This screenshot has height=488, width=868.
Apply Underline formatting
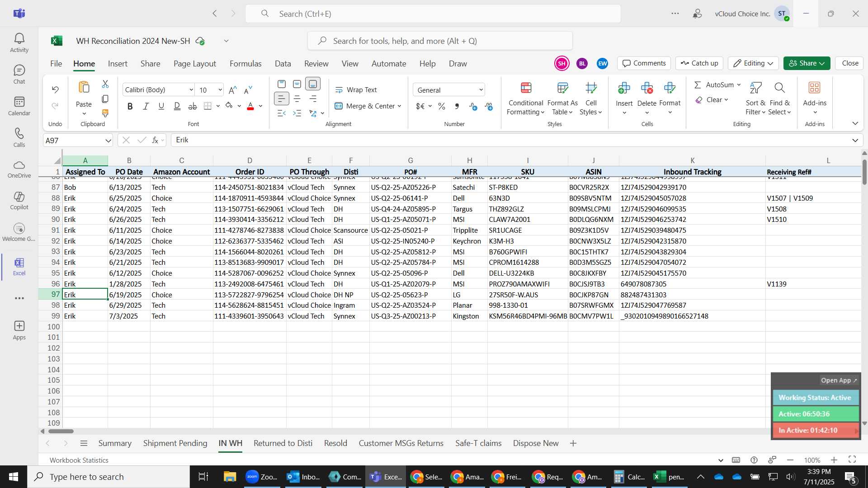tap(161, 106)
